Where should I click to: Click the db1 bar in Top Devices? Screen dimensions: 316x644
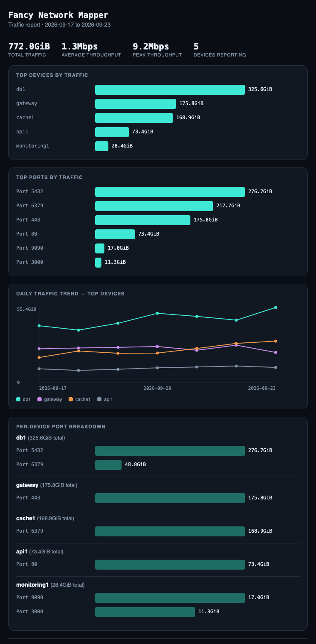click(x=170, y=90)
